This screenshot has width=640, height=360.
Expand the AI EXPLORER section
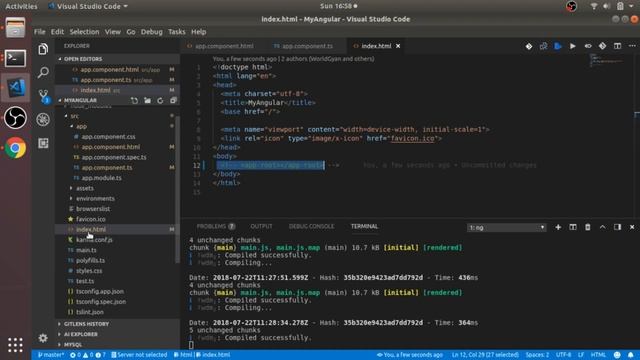(118, 334)
